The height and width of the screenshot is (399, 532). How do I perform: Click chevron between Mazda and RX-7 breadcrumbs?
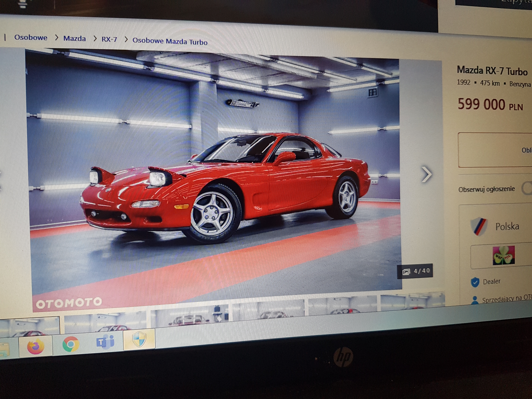click(x=95, y=39)
